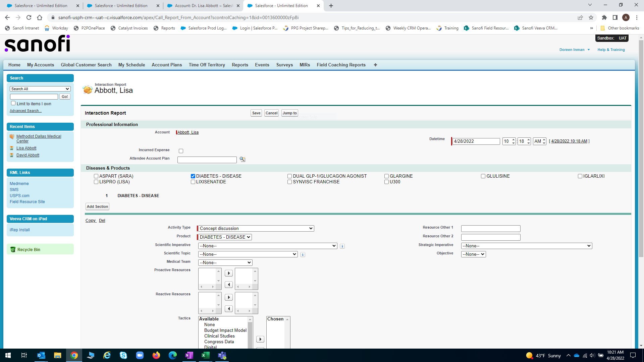644x362 pixels.
Task: Open Objective dropdown
Action: coord(474,254)
